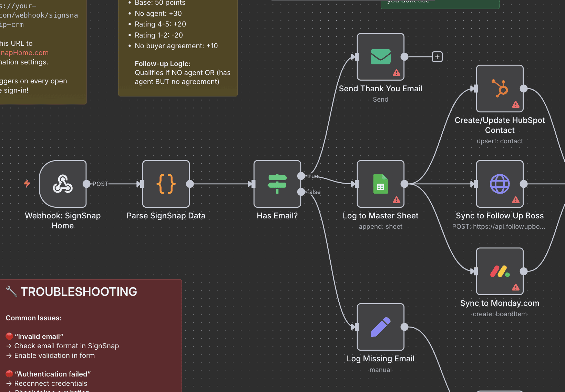Click the "Authentication failed" issue line

53,374
